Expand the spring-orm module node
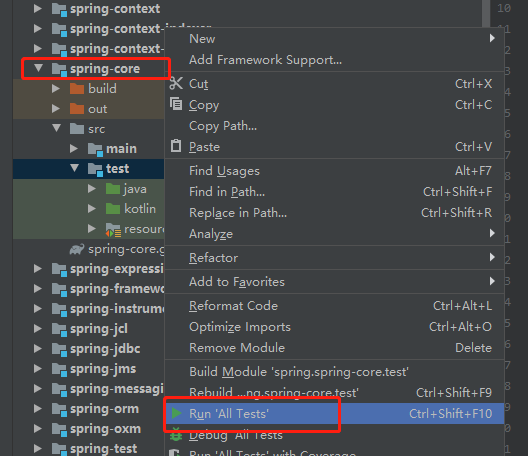The height and width of the screenshot is (456, 528). point(38,409)
